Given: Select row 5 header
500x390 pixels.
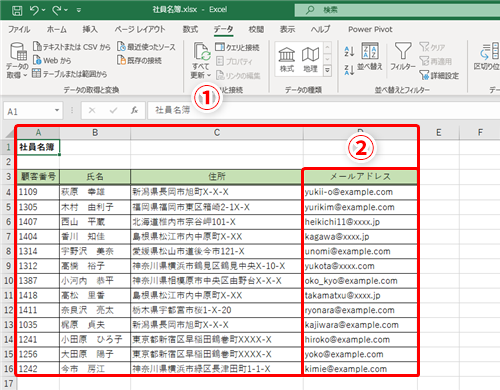Looking at the screenshot, I should pyautogui.click(x=8, y=207).
